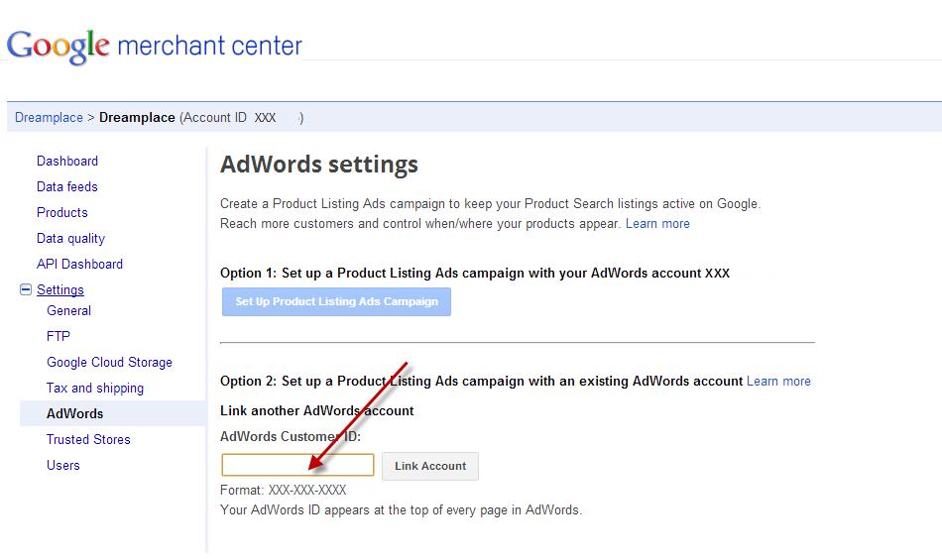View the API Dashboard
The image size is (942, 560).
(79, 264)
